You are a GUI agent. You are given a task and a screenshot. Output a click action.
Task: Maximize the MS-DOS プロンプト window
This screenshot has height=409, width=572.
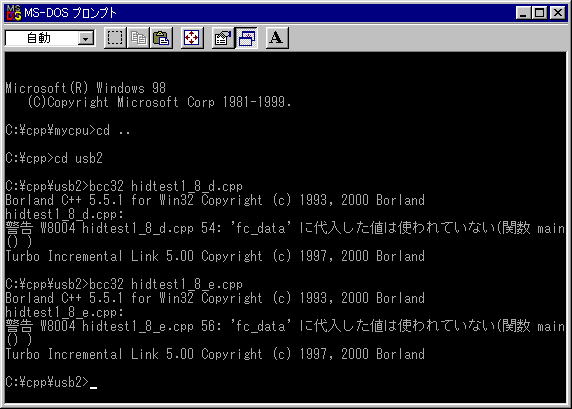pos(539,13)
